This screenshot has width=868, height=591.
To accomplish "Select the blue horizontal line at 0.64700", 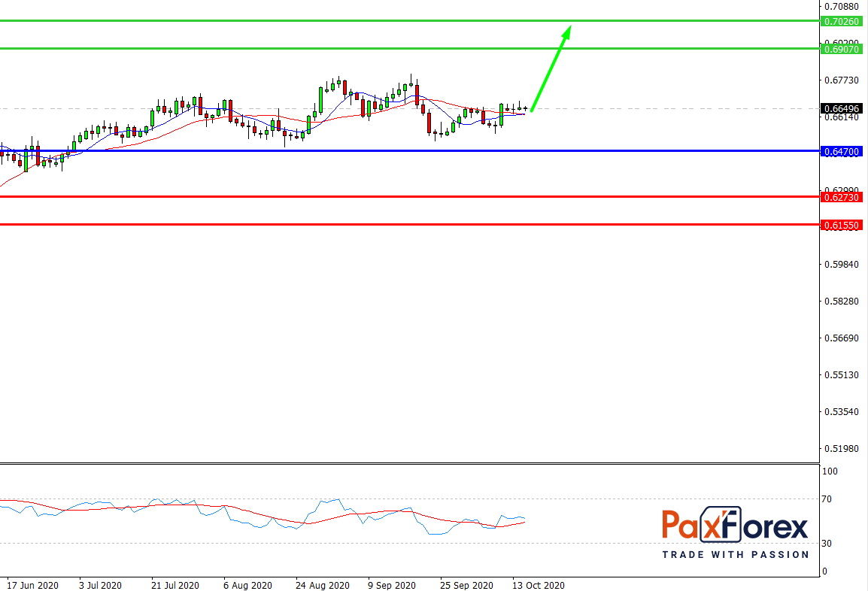I will 410,150.
